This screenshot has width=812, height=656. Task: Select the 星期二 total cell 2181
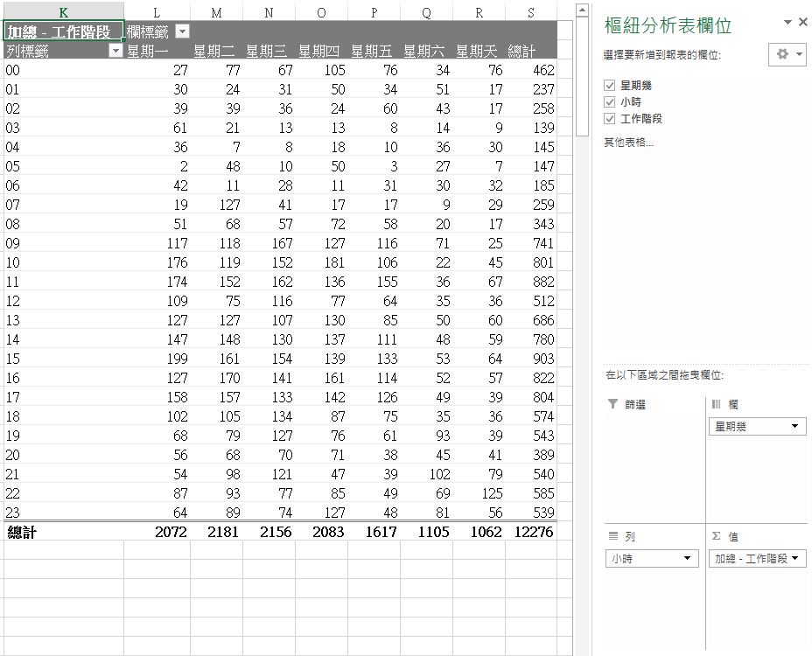(216, 532)
